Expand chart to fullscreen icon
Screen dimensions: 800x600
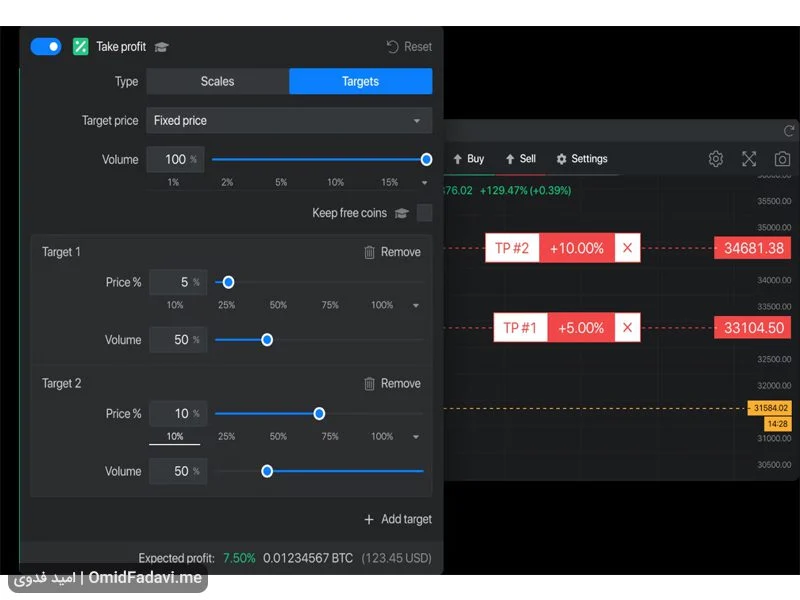(x=749, y=159)
